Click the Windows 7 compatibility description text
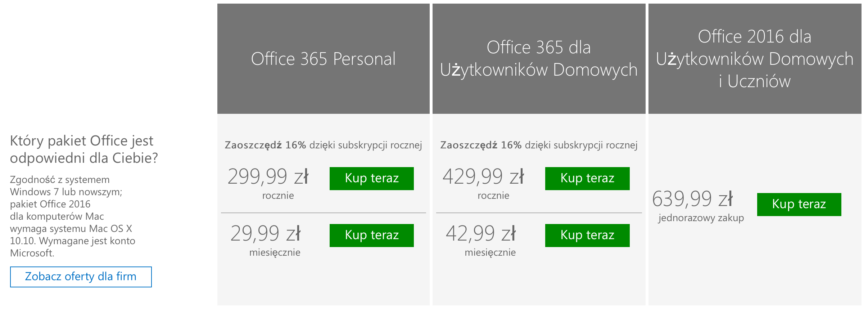Image resolution: width=868 pixels, height=309 pixels. point(73,216)
